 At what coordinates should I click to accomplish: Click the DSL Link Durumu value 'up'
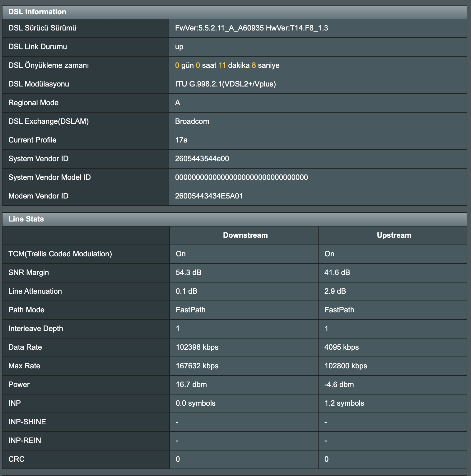(179, 47)
